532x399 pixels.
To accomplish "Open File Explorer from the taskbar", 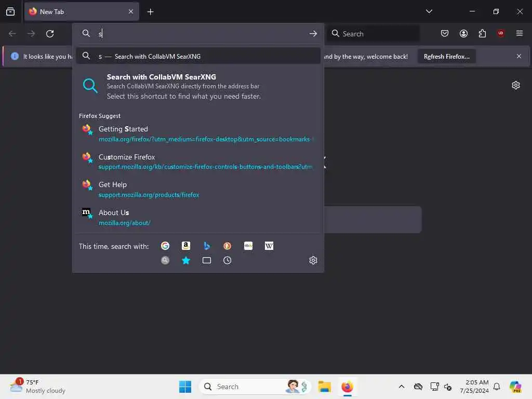I will [x=324, y=387].
